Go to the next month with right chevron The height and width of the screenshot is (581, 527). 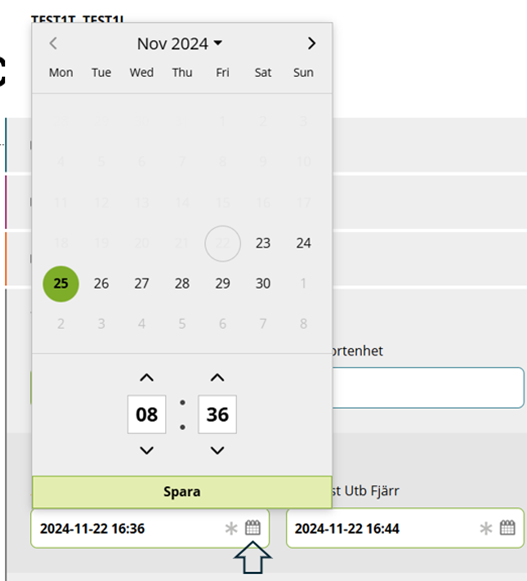[311, 43]
